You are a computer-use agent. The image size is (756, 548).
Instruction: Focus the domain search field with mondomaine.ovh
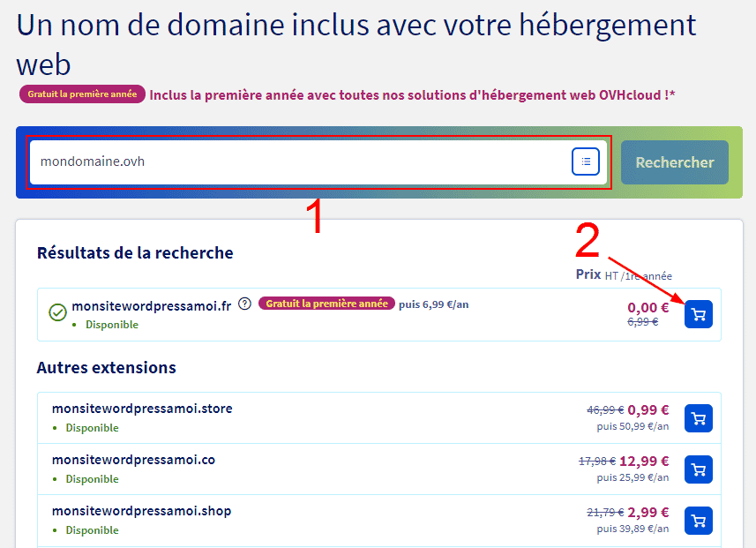point(298,162)
